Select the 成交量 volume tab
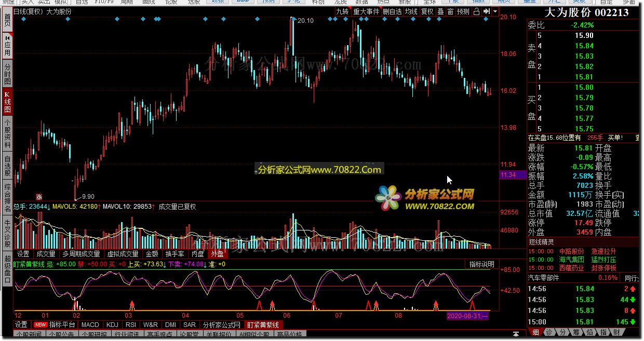The width and height of the screenshot is (644, 341). (46, 254)
